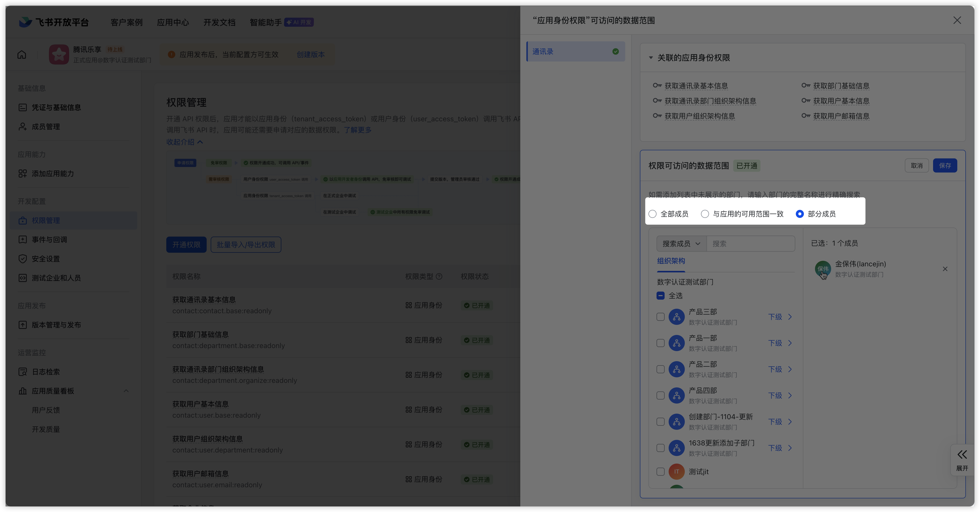
Task: Click the 展开 double-arrow icon
Action: [962, 454]
